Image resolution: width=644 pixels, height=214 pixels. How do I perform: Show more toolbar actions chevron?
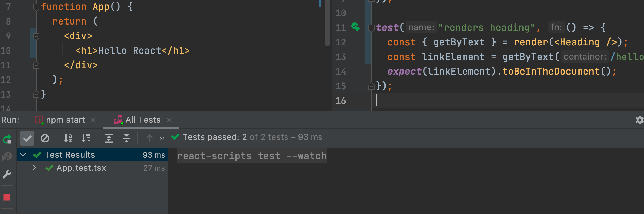point(162,138)
